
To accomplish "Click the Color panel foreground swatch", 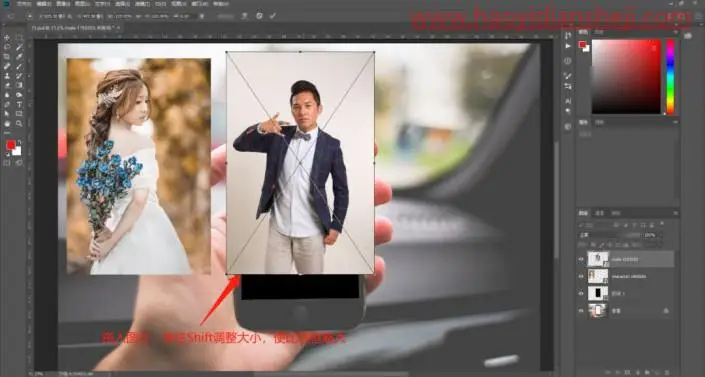I will [x=582, y=44].
